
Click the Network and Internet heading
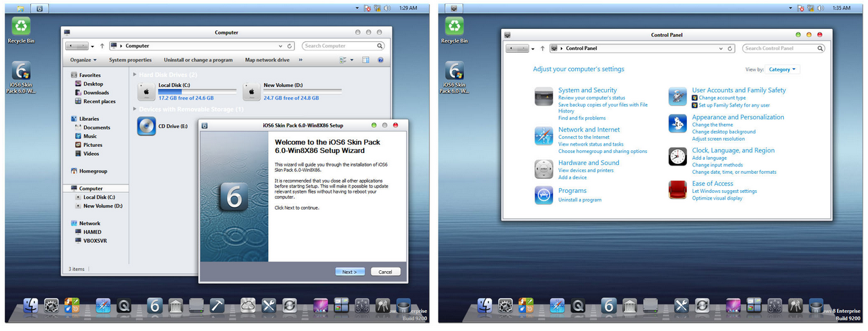pyautogui.click(x=589, y=130)
